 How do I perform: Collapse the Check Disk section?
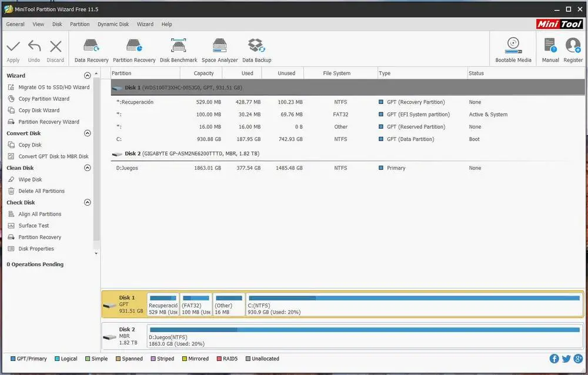(x=88, y=203)
